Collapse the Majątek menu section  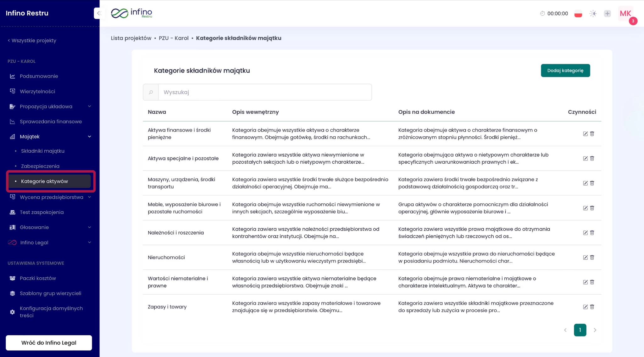pyautogui.click(x=89, y=137)
